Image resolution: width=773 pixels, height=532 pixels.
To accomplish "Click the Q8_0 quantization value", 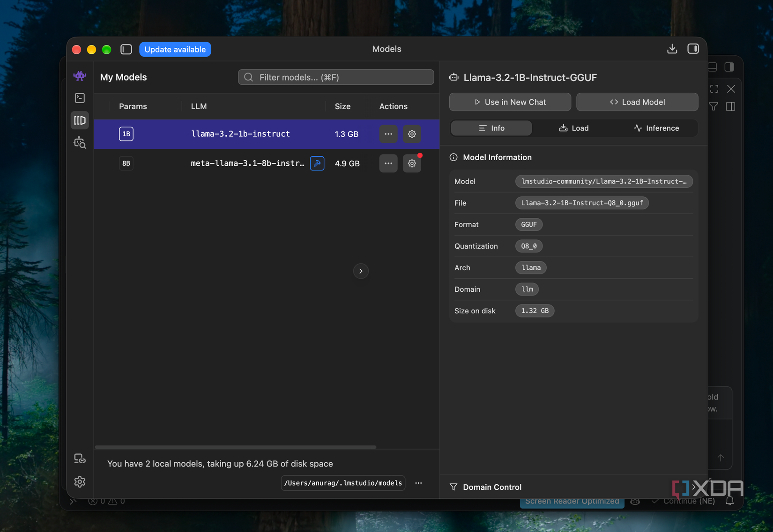I will [529, 246].
